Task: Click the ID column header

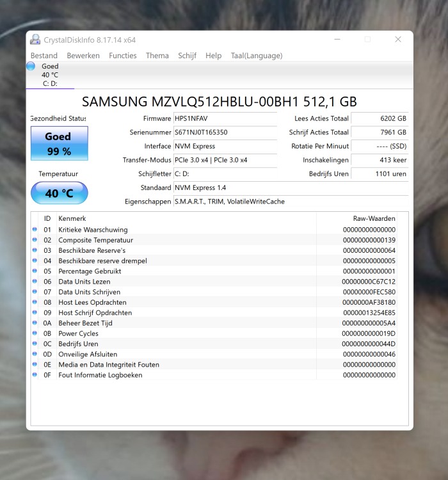Action: point(47,219)
